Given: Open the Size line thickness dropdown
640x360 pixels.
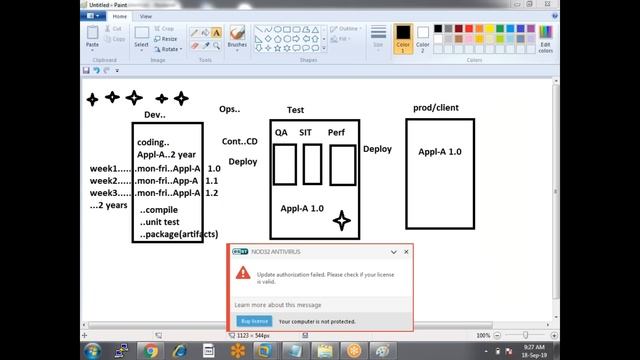Looking at the screenshot, I should pyautogui.click(x=378, y=38).
